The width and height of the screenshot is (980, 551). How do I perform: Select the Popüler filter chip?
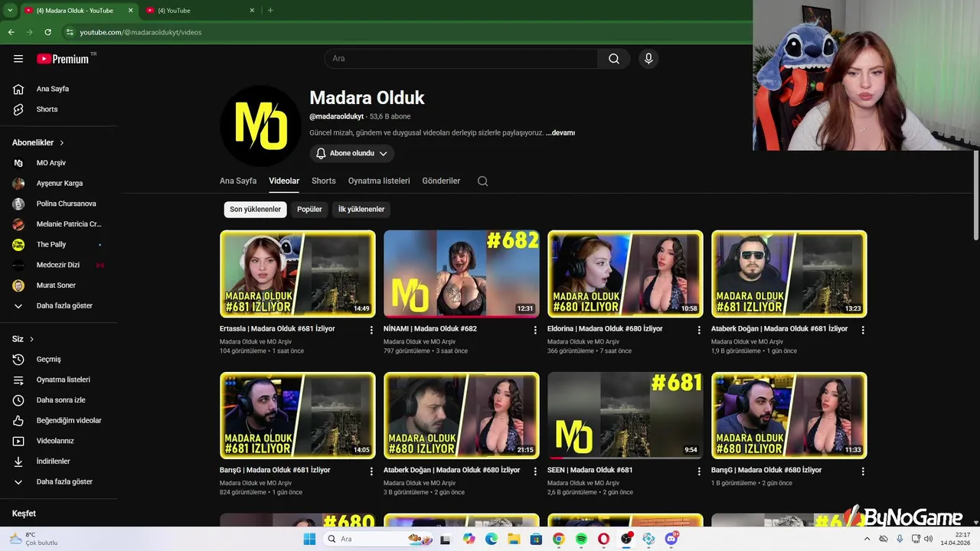[x=309, y=209]
